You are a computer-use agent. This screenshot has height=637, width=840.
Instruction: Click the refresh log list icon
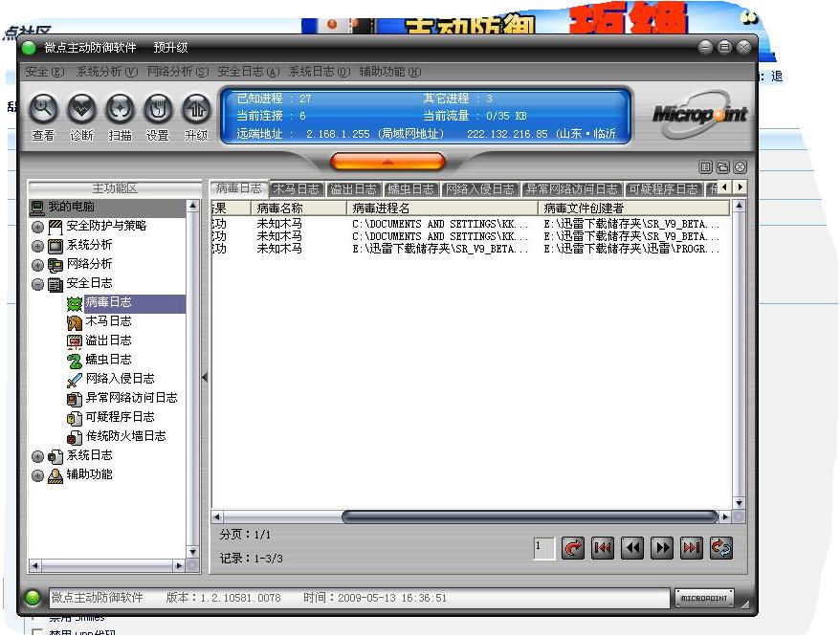pos(720,547)
